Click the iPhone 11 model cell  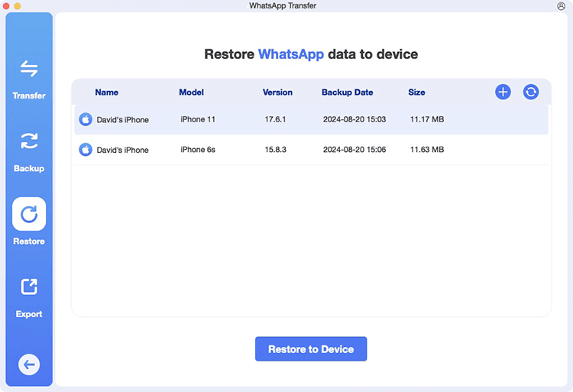coord(198,119)
